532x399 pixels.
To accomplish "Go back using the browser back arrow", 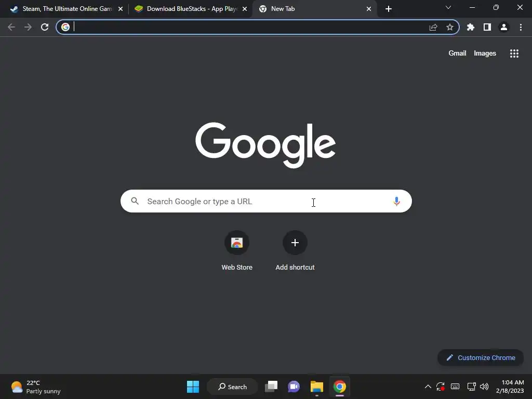I will [11, 27].
